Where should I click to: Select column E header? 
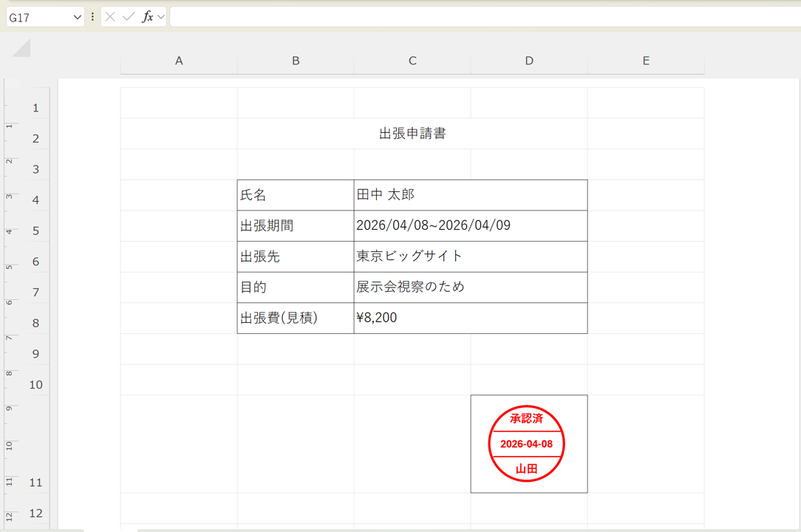tap(646, 61)
